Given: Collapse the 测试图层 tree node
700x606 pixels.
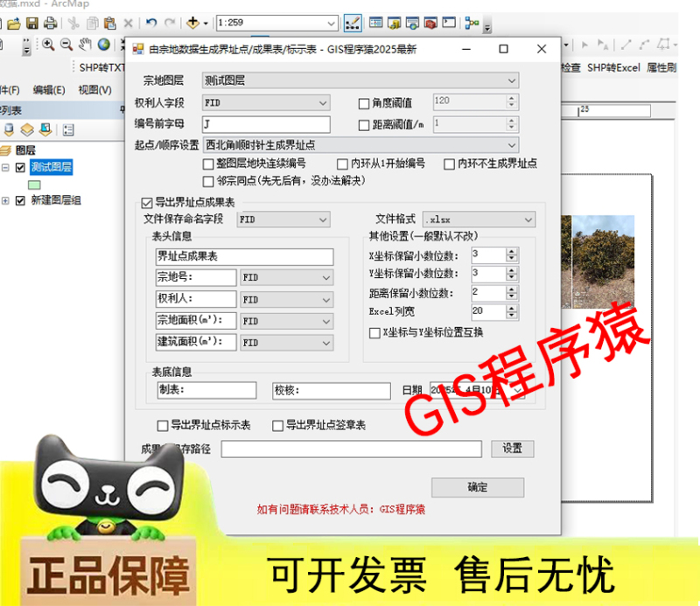Looking at the screenshot, I should point(5,168).
